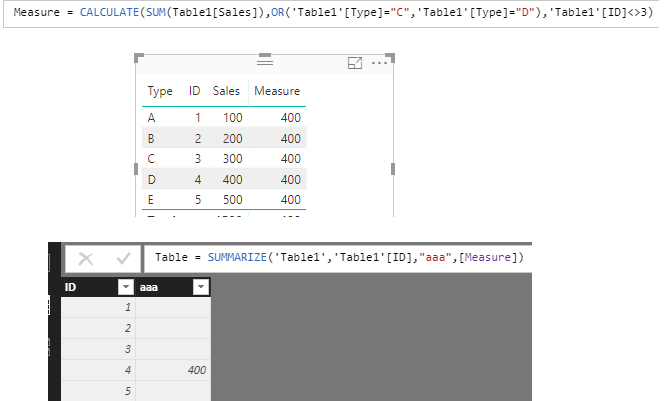Open the More options ellipsis on visual

[379, 63]
